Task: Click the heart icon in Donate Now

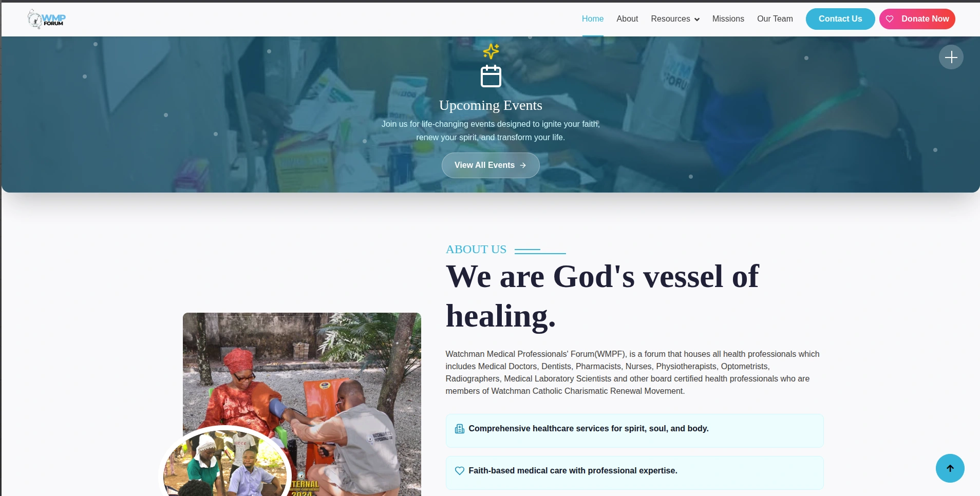Action: pyautogui.click(x=890, y=19)
